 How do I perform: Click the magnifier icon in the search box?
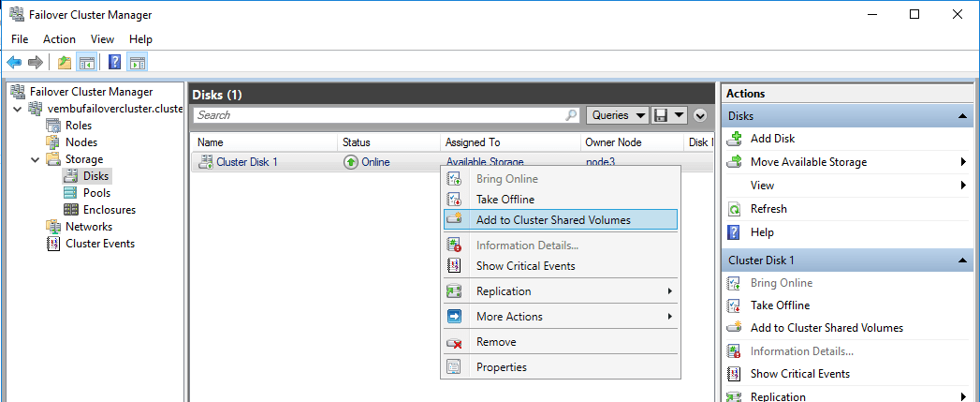tap(571, 115)
